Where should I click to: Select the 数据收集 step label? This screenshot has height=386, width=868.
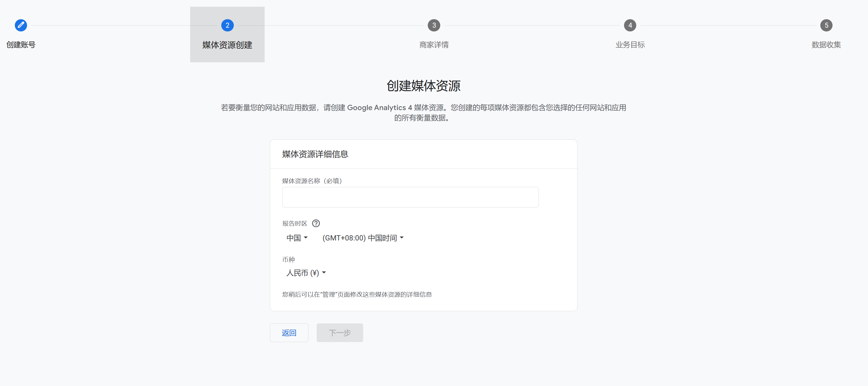tap(826, 45)
